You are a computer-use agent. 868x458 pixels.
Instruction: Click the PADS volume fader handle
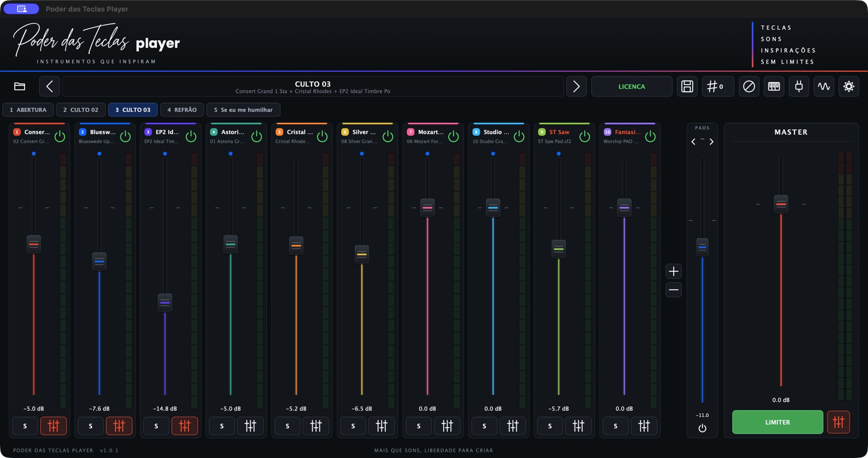(x=702, y=247)
